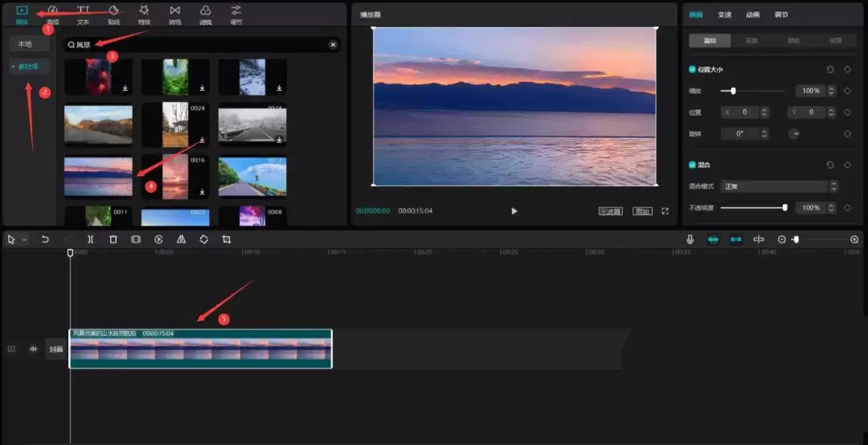Click the 不透明度 opacity slider handle
This screenshot has width=868, height=445.
784,208
